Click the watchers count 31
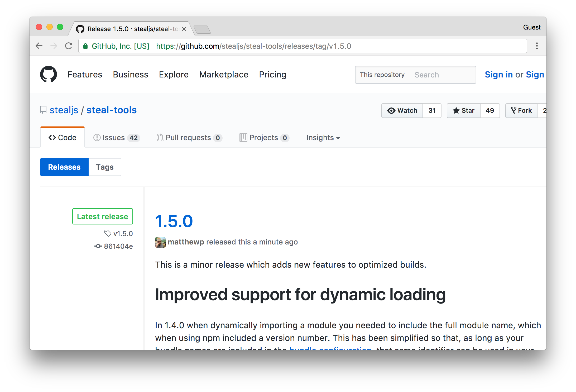576x392 pixels. 432,111
